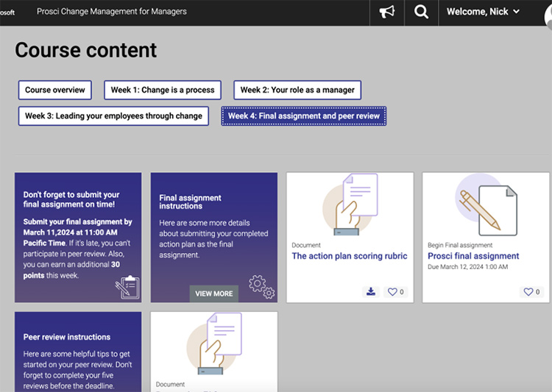The image size is (552, 392).
Task: Click the search magnifier icon
Action: (421, 13)
